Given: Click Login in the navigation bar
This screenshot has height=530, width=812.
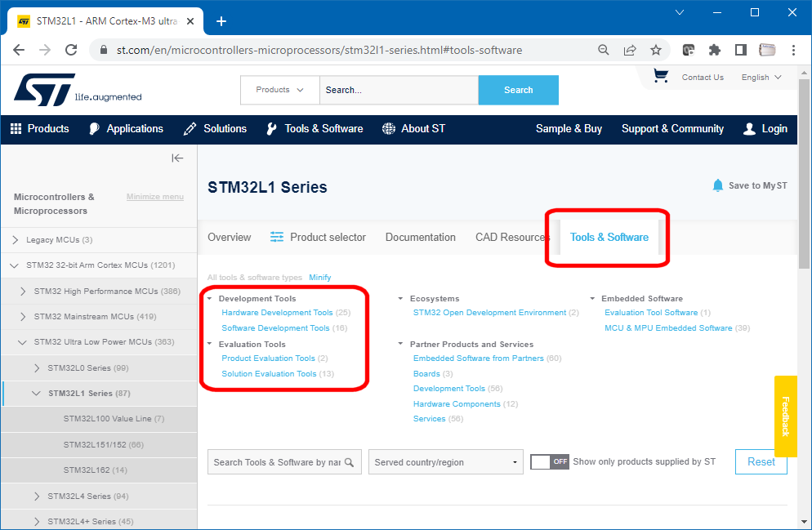Looking at the screenshot, I should point(765,129).
